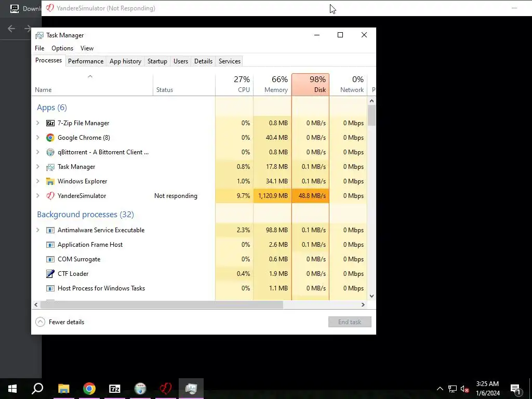Click the scroll up arrow in process list
Image resolution: width=532 pixels, height=399 pixels.
[x=372, y=101]
